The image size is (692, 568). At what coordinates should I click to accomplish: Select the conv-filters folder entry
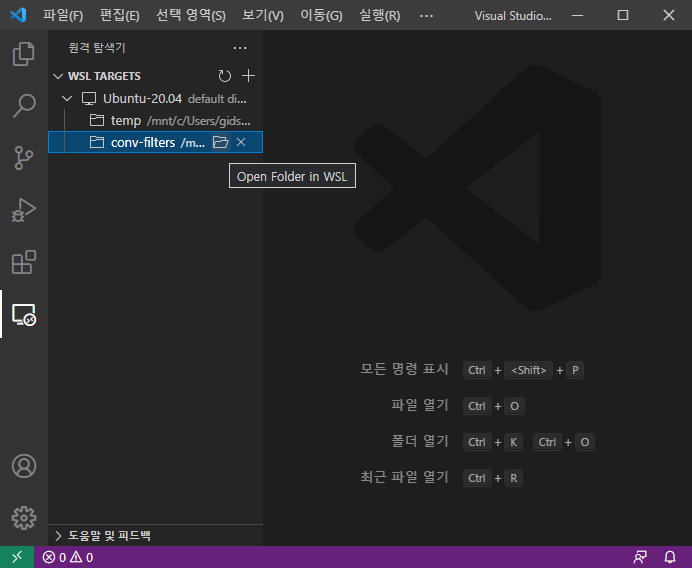(155, 142)
